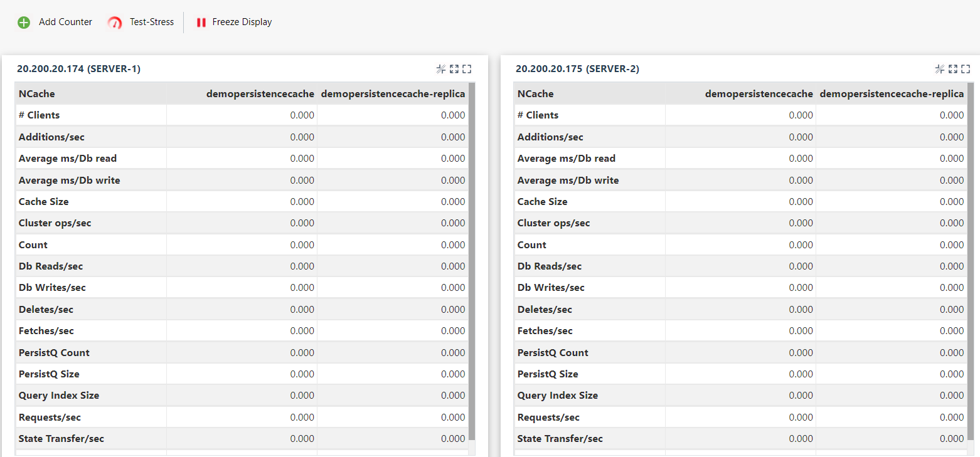Select PersistQ Size row in SERVER-2
Image resolution: width=980 pixels, height=457 pixels.
coord(741,374)
